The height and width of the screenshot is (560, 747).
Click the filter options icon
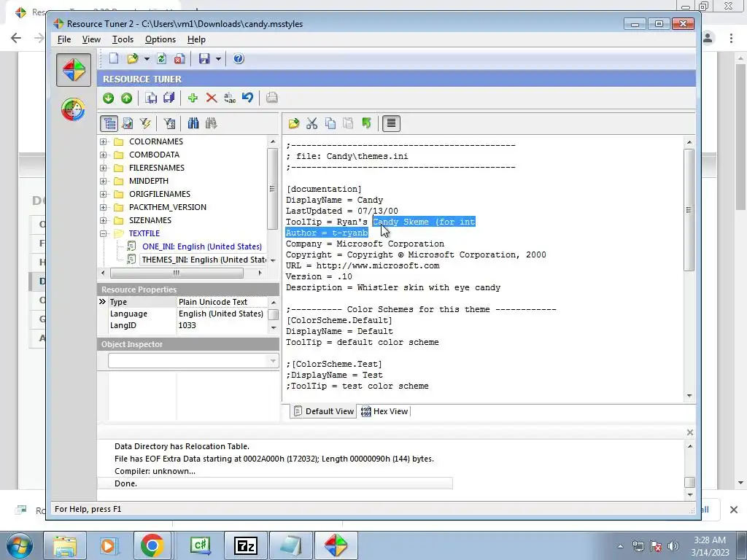click(169, 123)
